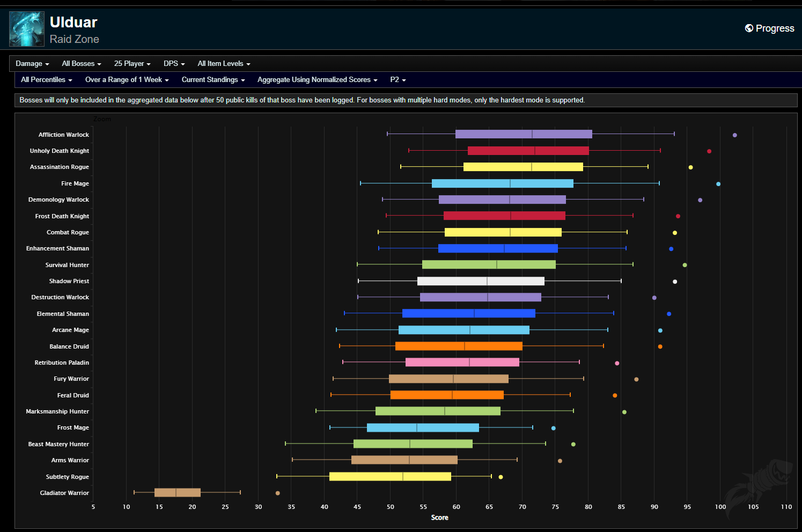Click the Affliction Warlock outlier dot
The image size is (802, 532).
coord(734,135)
